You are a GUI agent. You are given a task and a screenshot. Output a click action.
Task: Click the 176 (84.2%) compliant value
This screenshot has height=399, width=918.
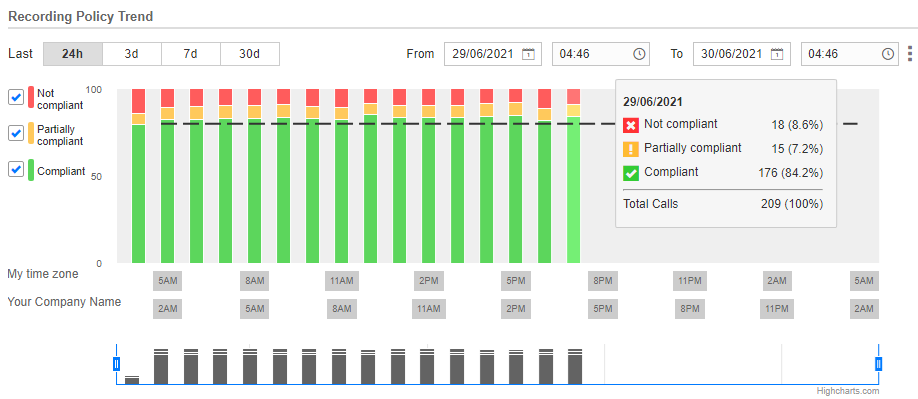click(x=791, y=173)
